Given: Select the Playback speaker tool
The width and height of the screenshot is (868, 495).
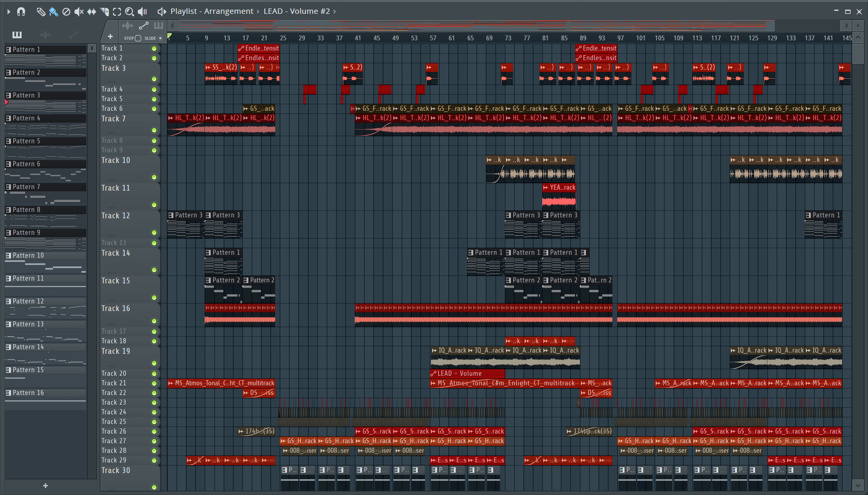Looking at the screenshot, I should point(142,11).
